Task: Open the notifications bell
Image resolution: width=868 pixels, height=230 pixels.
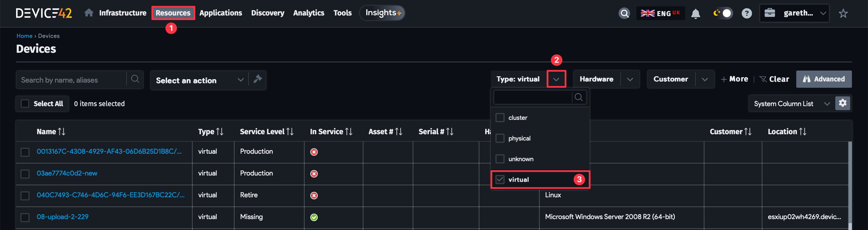Action: [x=695, y=13]
